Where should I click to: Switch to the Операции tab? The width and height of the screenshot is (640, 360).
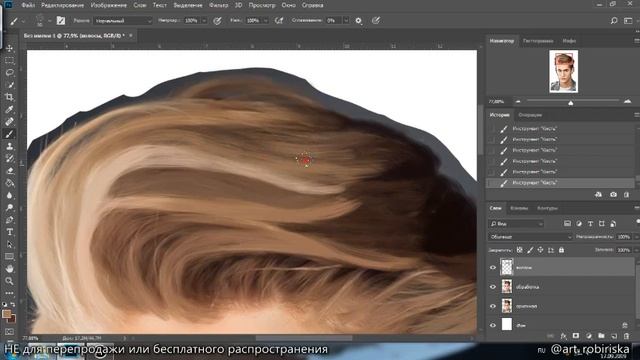pos(530,115)
